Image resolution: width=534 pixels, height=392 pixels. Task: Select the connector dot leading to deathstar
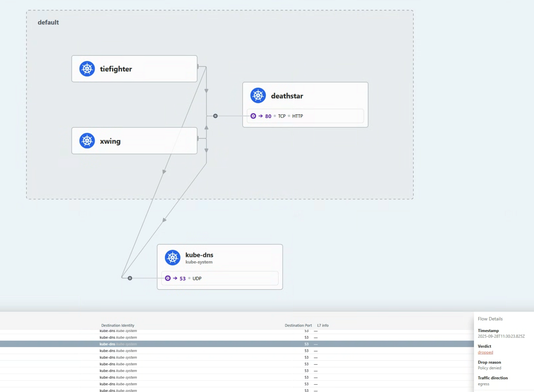[x=215, y=116]
